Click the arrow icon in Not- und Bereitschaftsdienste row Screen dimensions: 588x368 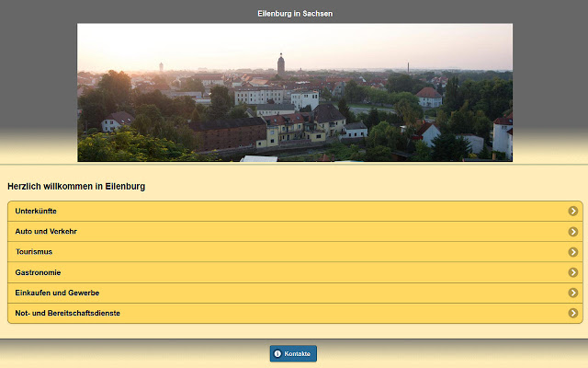pyautogui.click(x=572, y=313)
